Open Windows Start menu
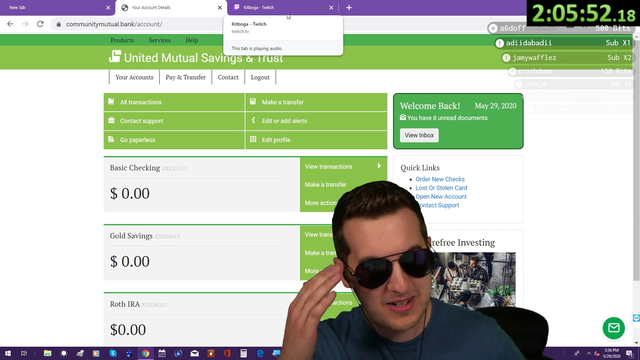Image resolution: width=640 pixels, height=360 pixels. pyautogui.click(x=8, y=353)
